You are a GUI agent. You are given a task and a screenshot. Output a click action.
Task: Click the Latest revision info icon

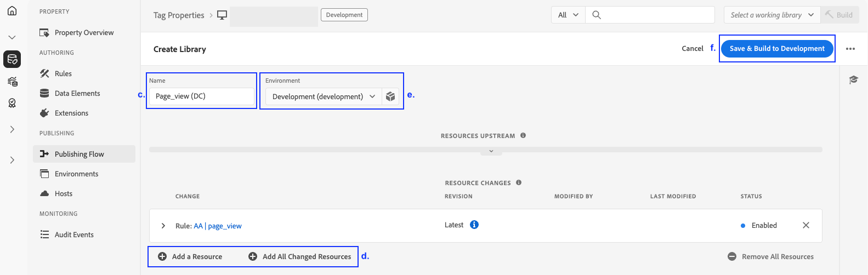(474, 225)
